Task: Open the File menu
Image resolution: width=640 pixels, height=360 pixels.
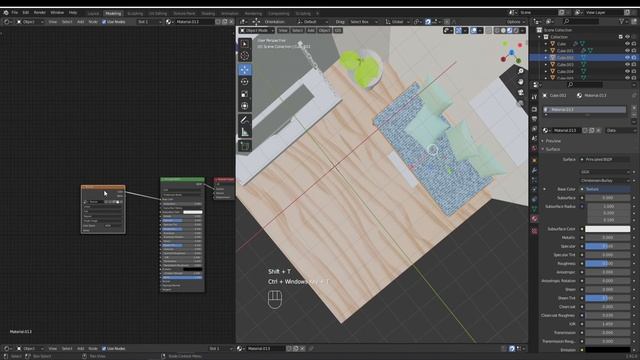Action: click(x=15, y=13)
